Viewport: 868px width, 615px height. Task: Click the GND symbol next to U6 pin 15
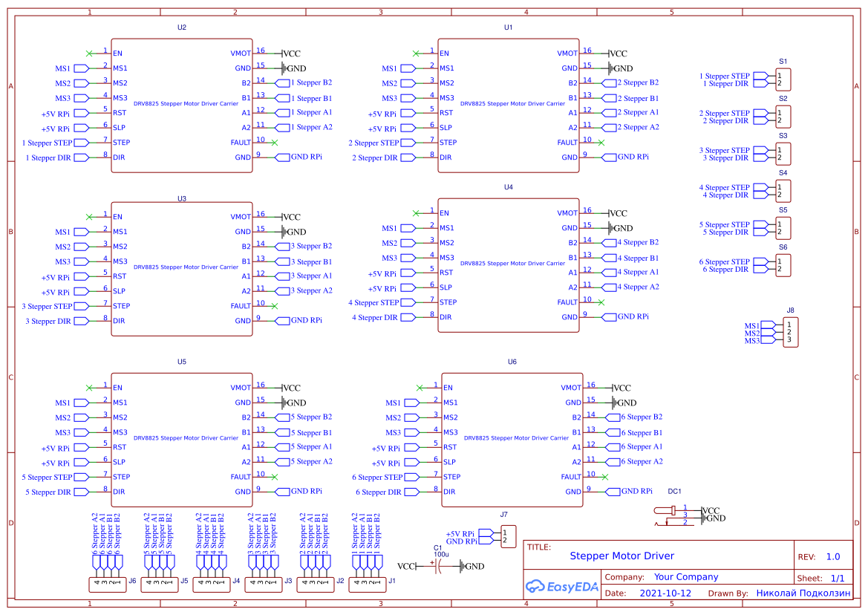[x=615, y=403]
